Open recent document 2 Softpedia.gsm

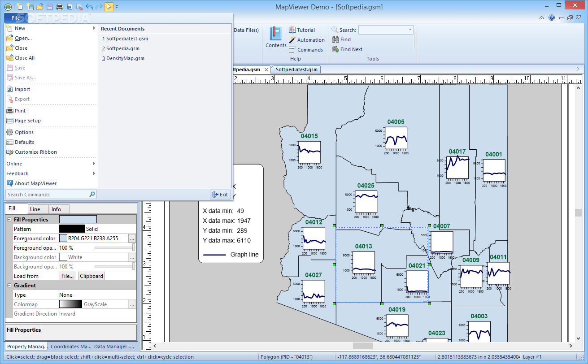[x=121, y=48]
